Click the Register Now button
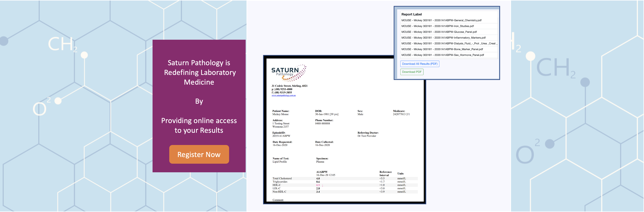The image size is (644, 212). [x=199, y=154]
